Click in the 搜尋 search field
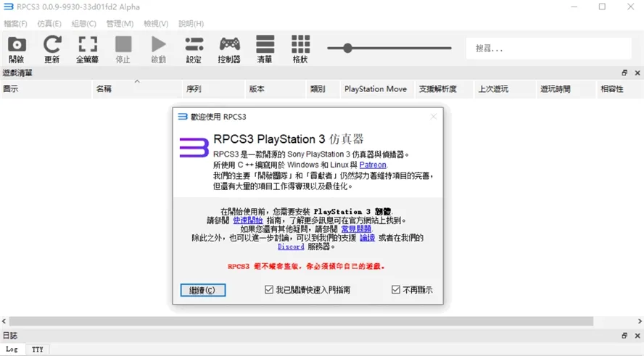Screen dimensions: 644x356 pyautogui.click(x=548, y=49)
